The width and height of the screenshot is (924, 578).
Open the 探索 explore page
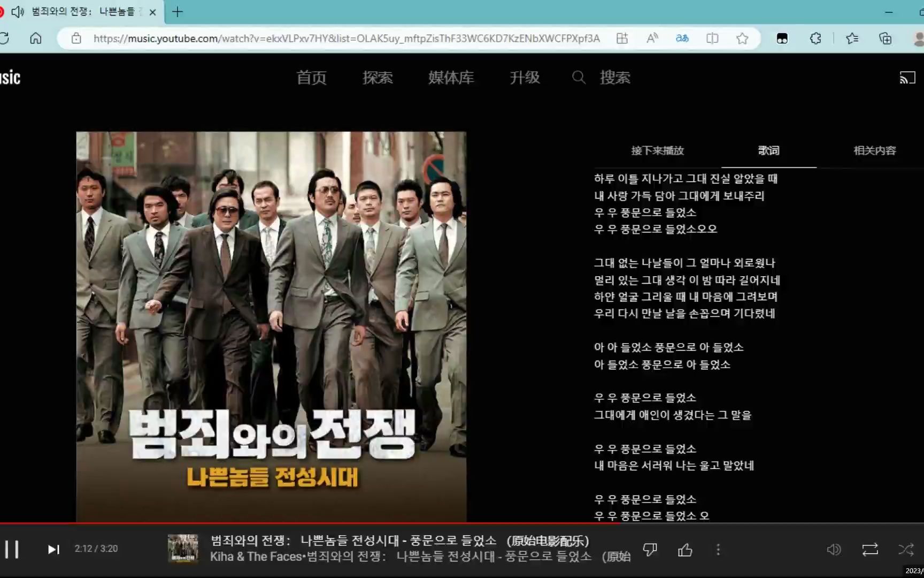pyautogui.click(x=378, y=78)
